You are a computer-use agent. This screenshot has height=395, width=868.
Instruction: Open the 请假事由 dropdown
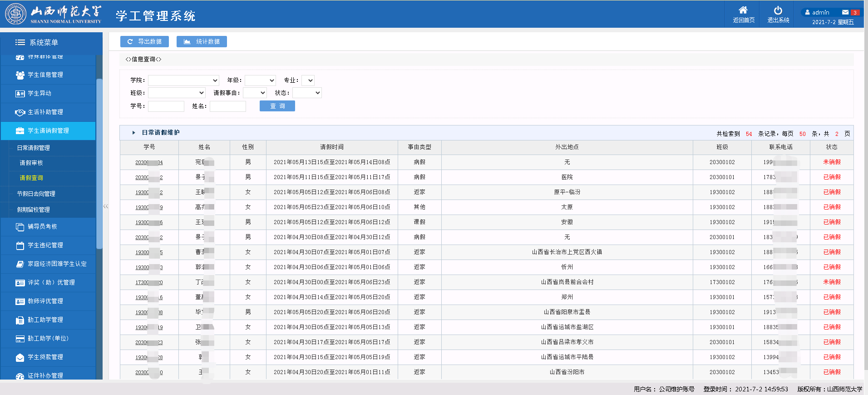click(x=255, y=93)
